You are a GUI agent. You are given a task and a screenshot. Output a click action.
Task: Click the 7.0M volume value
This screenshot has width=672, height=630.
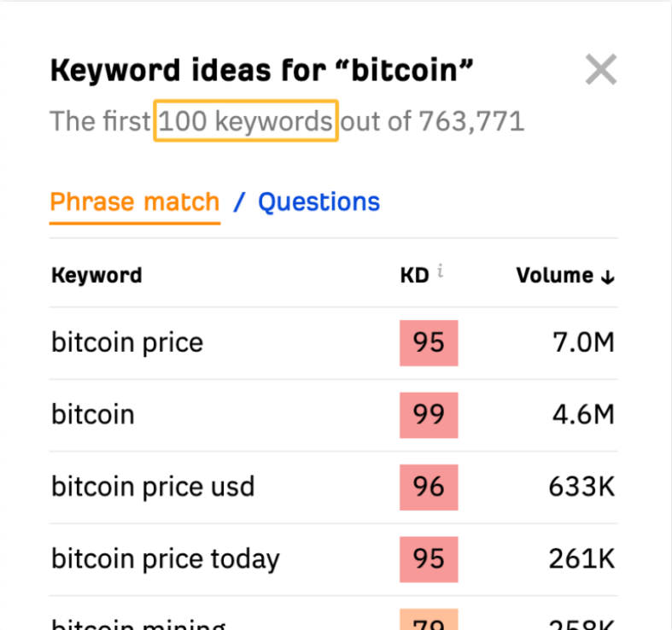(584, 343)
